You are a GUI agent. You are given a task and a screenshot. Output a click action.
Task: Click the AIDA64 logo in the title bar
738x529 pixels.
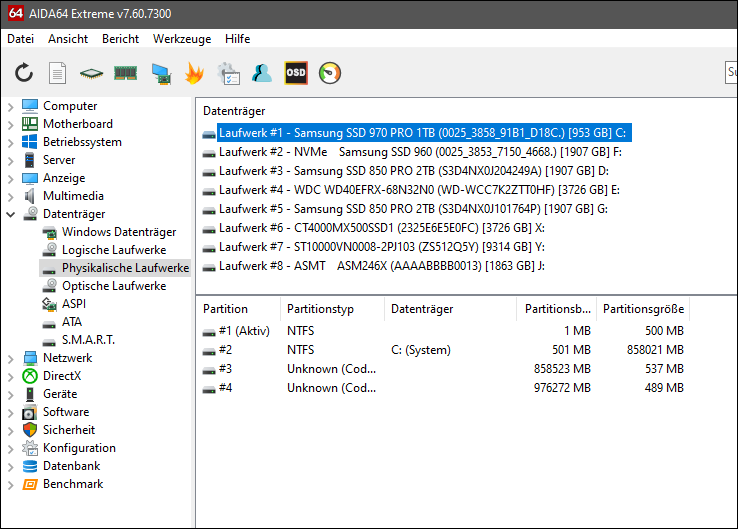[16, 13]
